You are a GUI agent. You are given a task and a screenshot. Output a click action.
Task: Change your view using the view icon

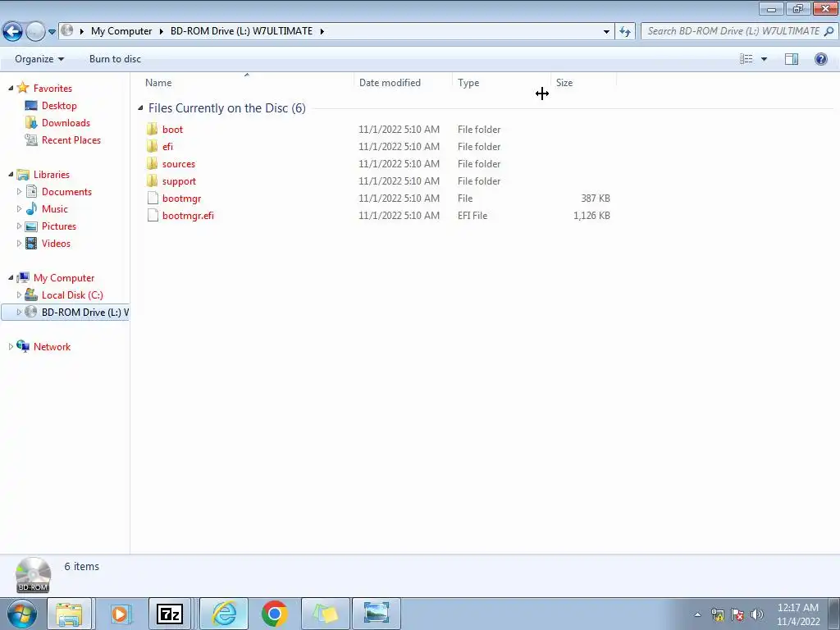(746, 59)
